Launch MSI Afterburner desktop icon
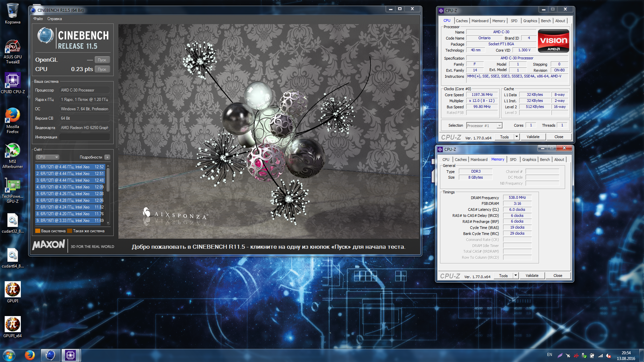Image resolution: width=644 pixels, height=362 pixels. click(12, 156)
